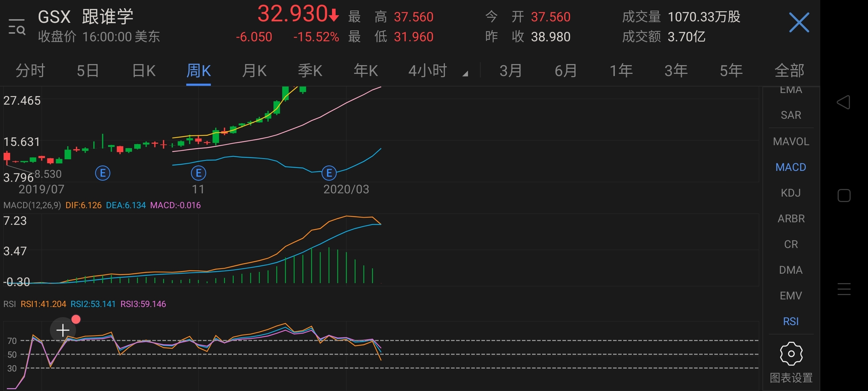Toggle the CR indicator

click(791, 244)
